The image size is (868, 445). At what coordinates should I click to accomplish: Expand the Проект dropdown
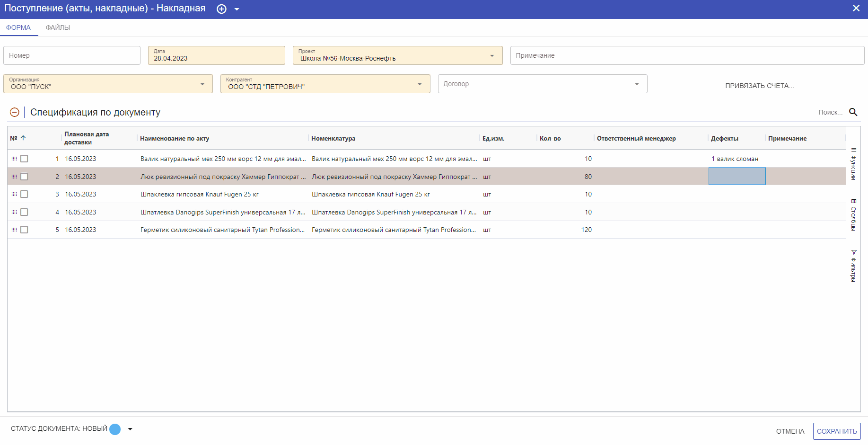492,56
